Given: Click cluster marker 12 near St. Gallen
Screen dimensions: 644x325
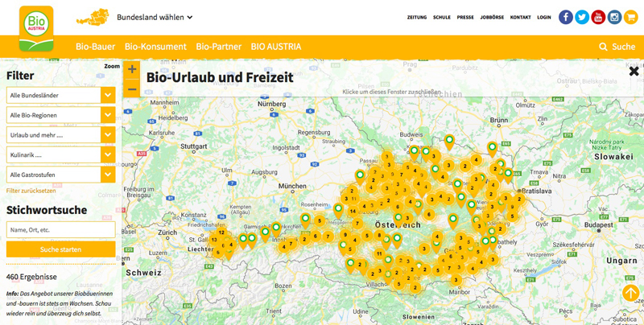Looking at the screenshot, I should point(221,232).
